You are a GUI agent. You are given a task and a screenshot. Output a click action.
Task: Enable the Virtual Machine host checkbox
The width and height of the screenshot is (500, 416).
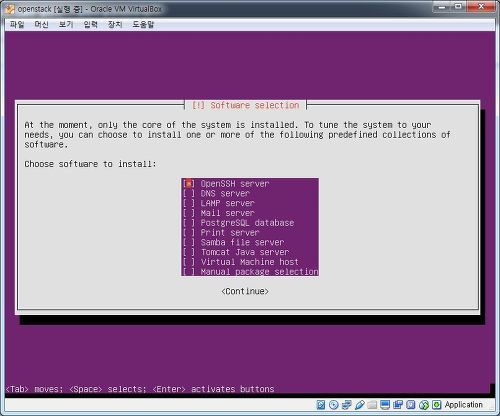(189, 262)
